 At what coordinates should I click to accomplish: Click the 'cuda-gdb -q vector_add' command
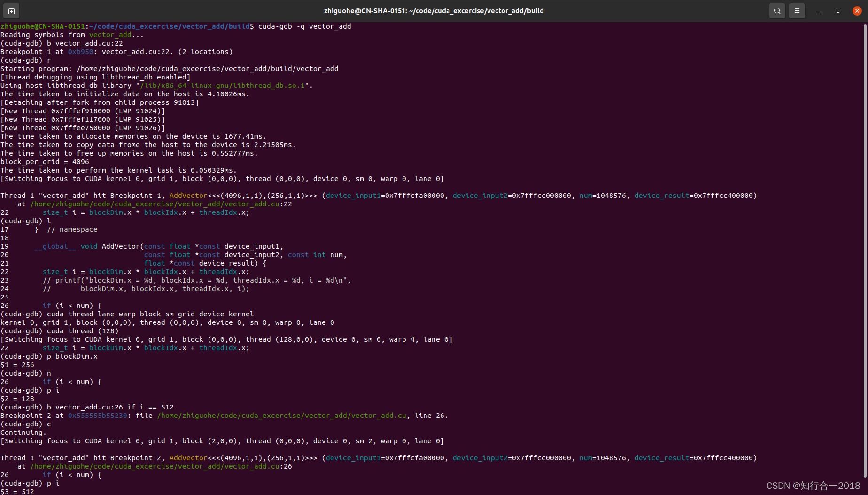(x=305, y=26)
